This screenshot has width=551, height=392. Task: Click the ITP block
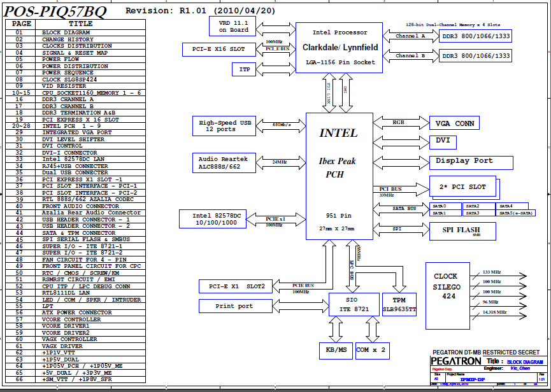pyautogui.click(x=245, y=69)
